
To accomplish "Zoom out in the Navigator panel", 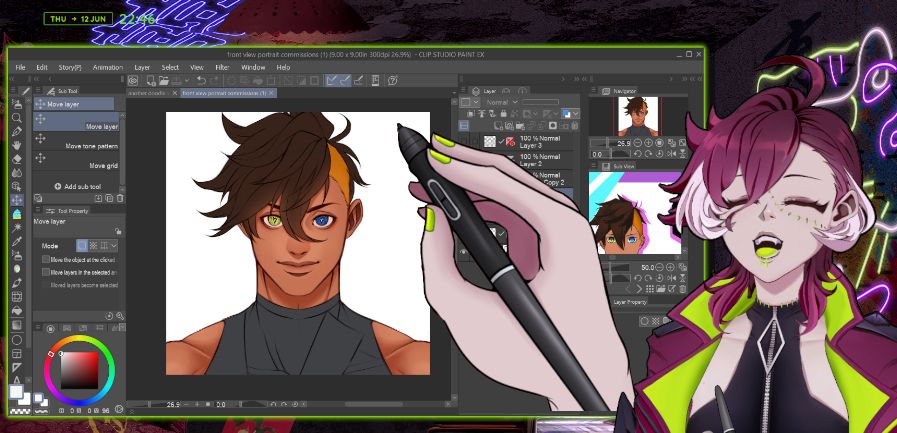I will point(637,142).
